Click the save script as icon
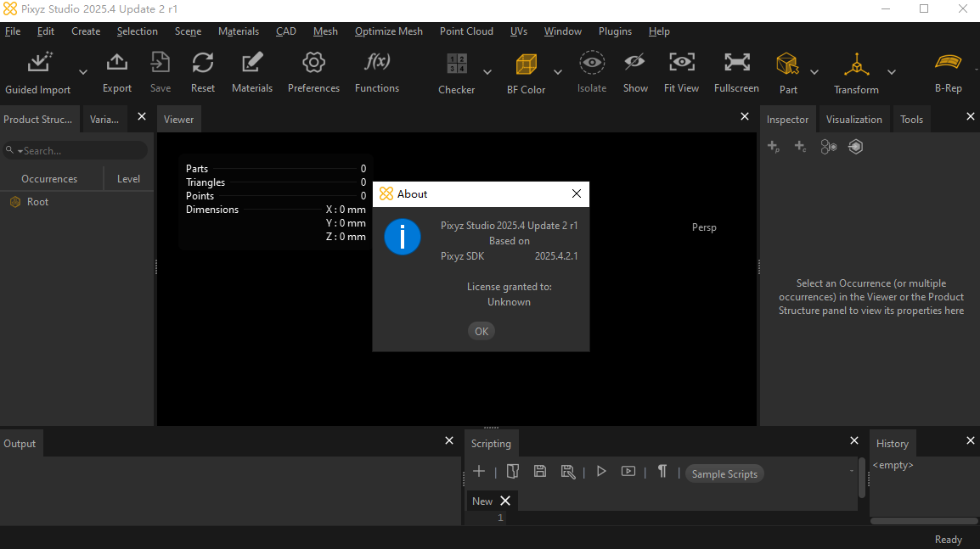This screenshot has height=549, width=980. [x=567, y=472]
